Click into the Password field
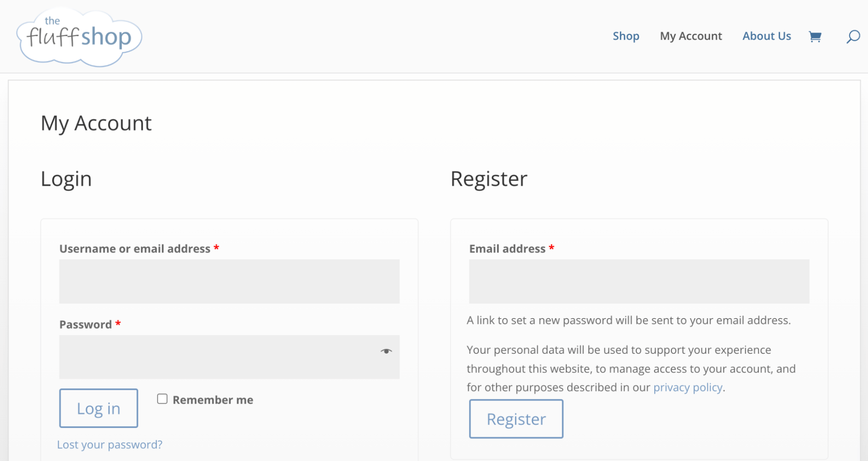This screenshot has height=461, width=868. pos(217,357)
